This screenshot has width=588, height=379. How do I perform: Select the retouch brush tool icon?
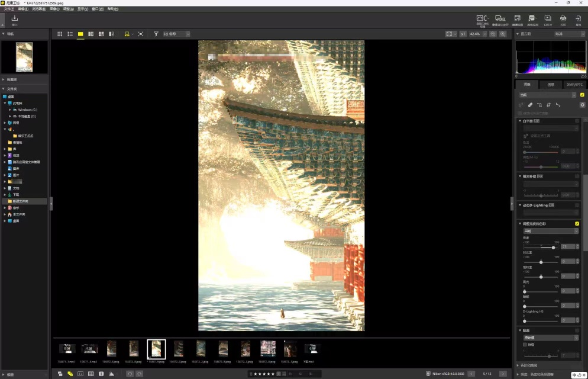tap(530, 105)
